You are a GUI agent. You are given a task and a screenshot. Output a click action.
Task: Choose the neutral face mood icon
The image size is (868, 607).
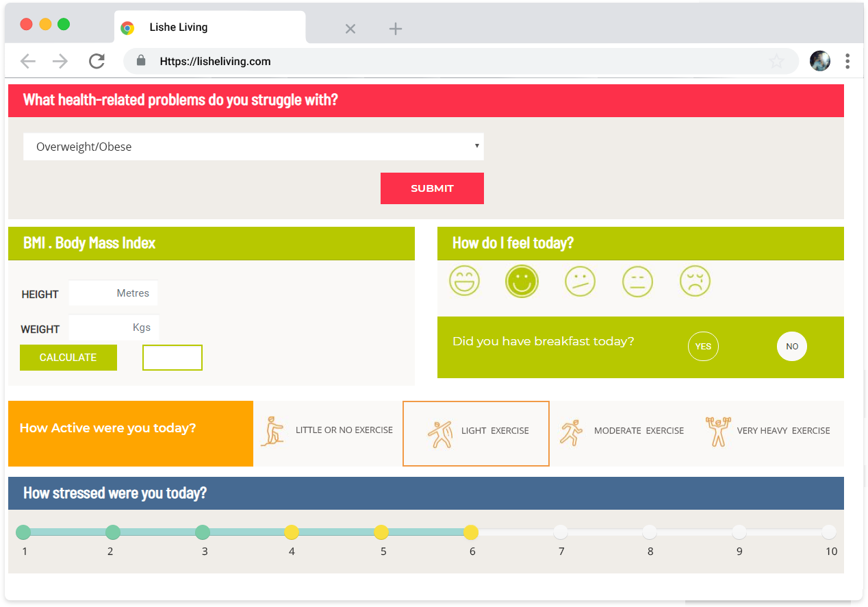(x=637, y=281)
